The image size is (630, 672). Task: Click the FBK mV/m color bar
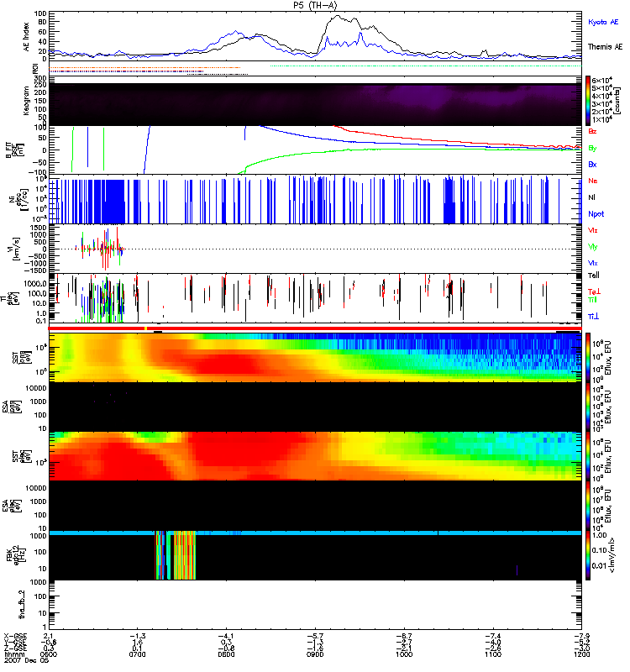(x=588, y=556)
